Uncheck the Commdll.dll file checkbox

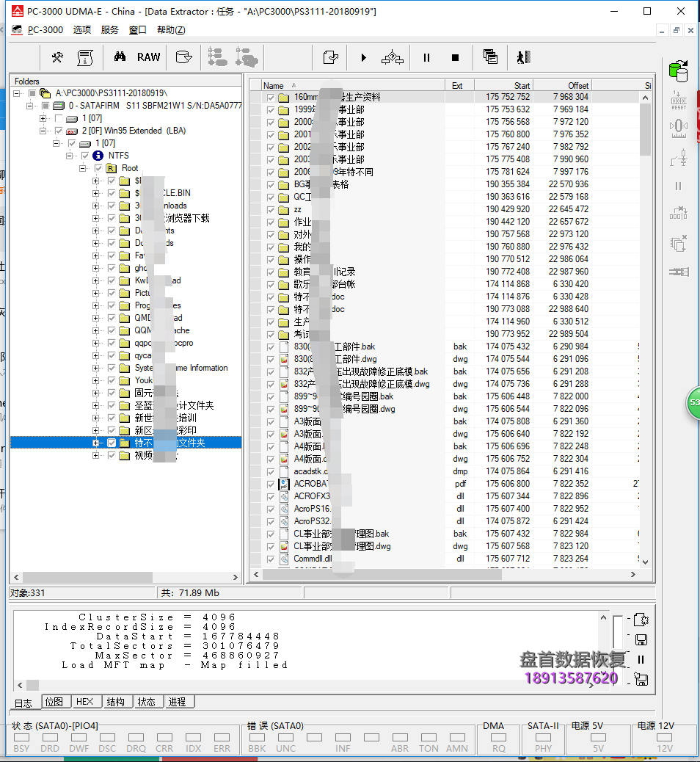pyautogui.click(x=271, y=559)
